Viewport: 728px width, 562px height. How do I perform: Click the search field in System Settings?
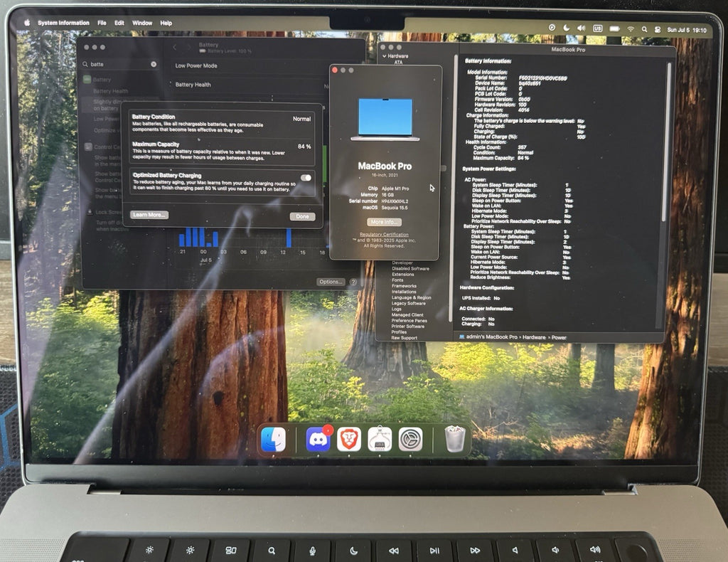119,64
